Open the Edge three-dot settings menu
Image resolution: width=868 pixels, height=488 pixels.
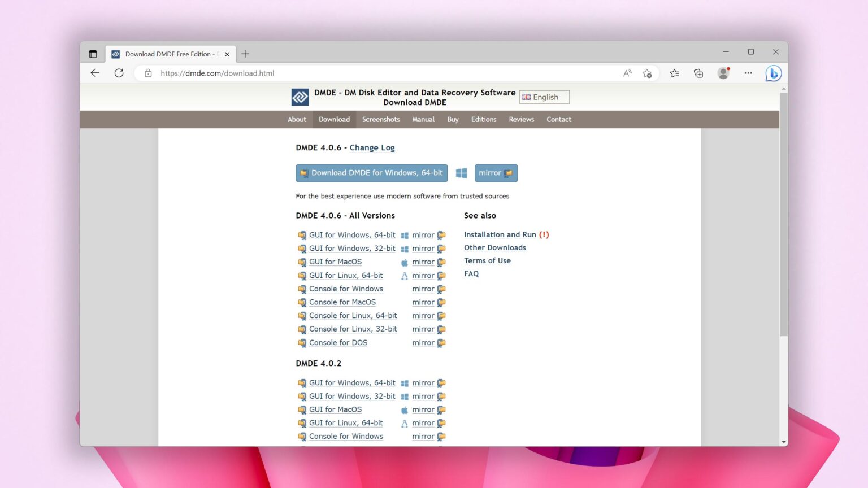[748, 73]
